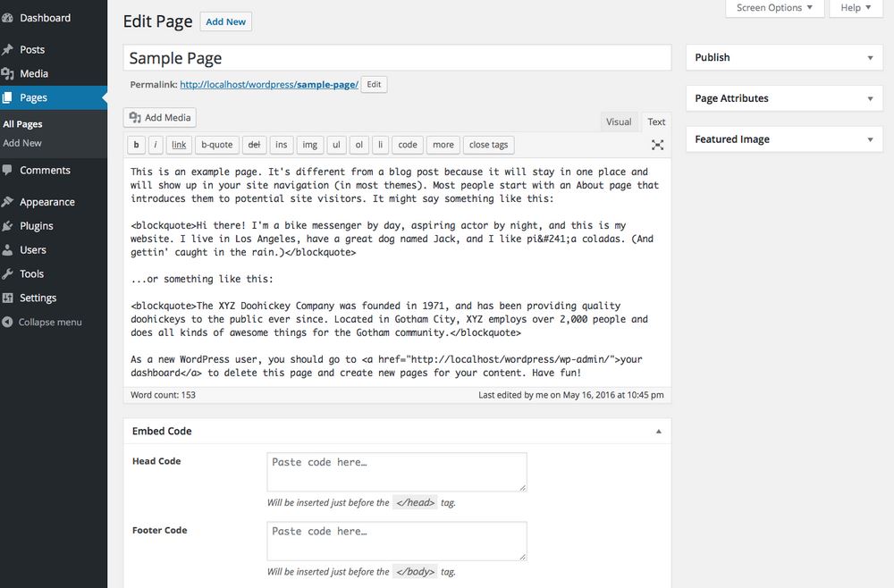The height and width of the screenshot is (588, 894).
Task: Open the Users menu label
Action: pos(33,249)
